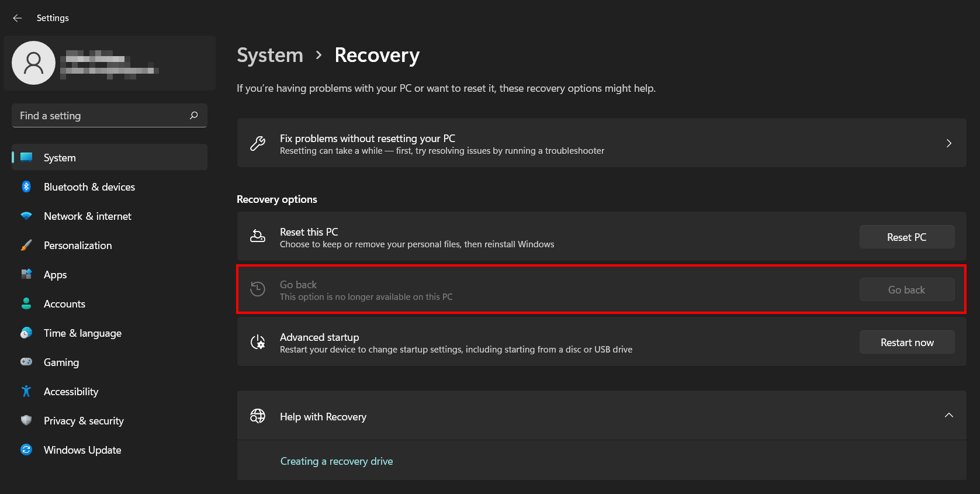Viewport: 980px width, 494px height.
Task: Click the Find a setting search box
Action: [x=102, y=116]
